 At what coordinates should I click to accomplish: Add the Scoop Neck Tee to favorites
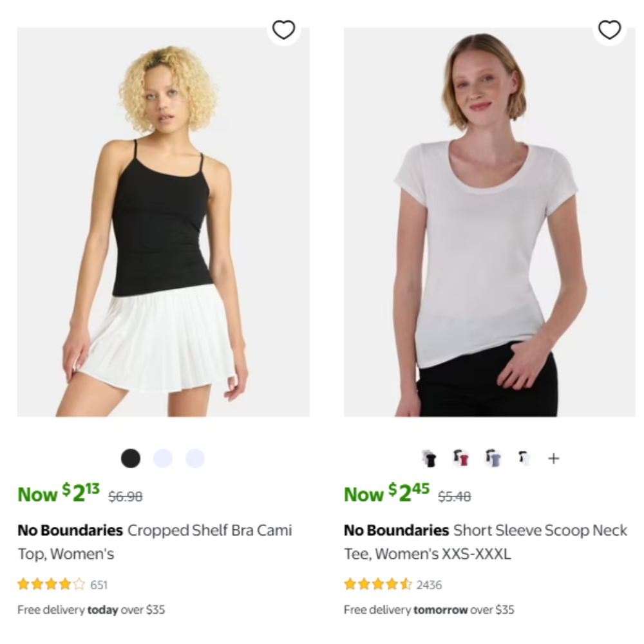609,30
